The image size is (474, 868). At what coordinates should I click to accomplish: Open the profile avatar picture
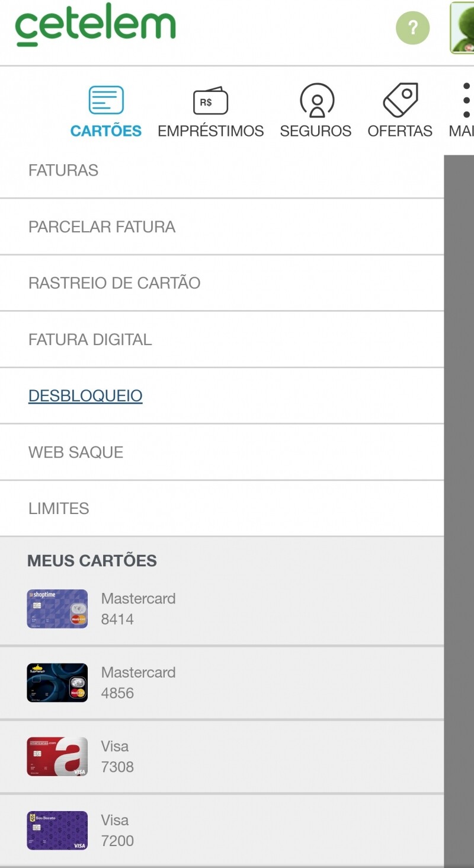(463, 27)
